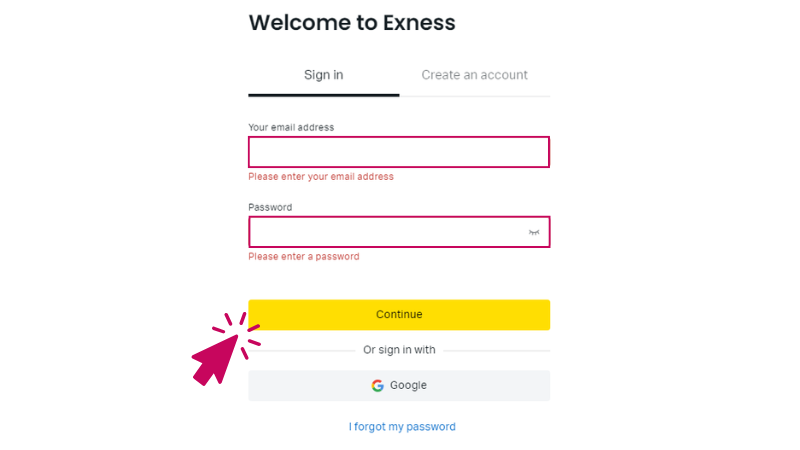Image resolution: width=800 pixels, height=450 pixels.
Task: Select the 'Please enter a password' error
Action: click(303, 257)
